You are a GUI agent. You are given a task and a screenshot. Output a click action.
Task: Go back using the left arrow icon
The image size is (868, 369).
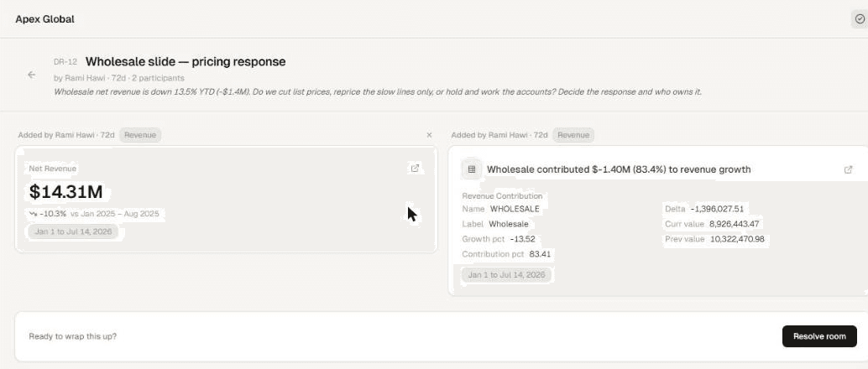[32, 75]
